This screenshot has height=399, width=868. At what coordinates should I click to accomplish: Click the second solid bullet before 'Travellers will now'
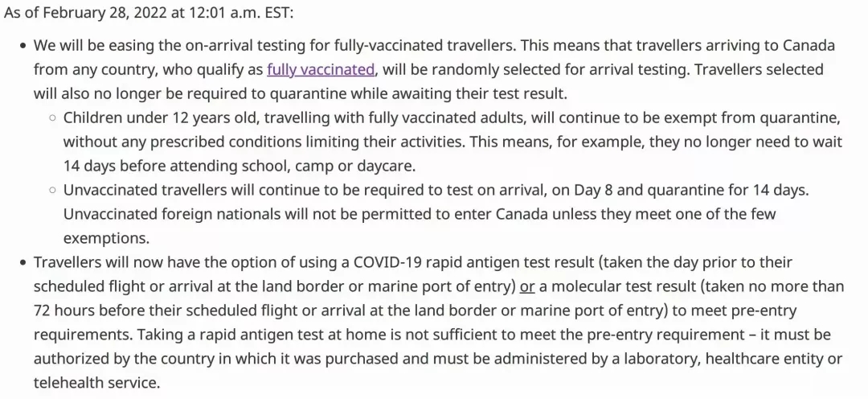(23, 263)
